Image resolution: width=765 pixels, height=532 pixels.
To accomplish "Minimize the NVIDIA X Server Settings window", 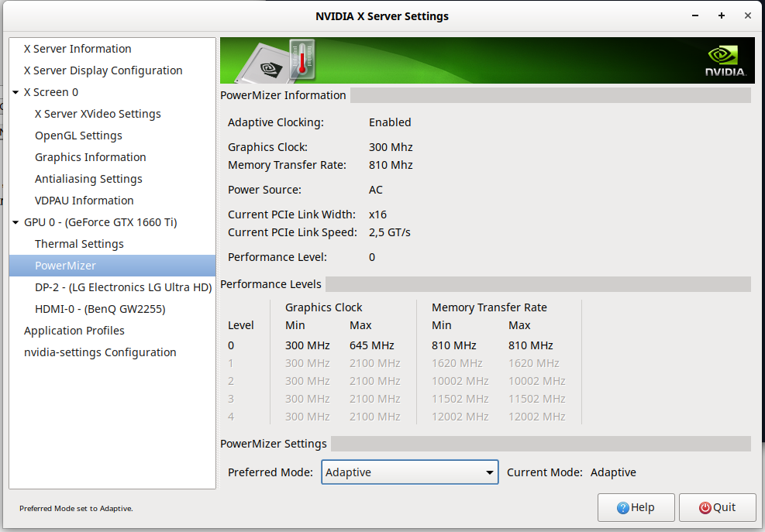I will click(695, 16).
